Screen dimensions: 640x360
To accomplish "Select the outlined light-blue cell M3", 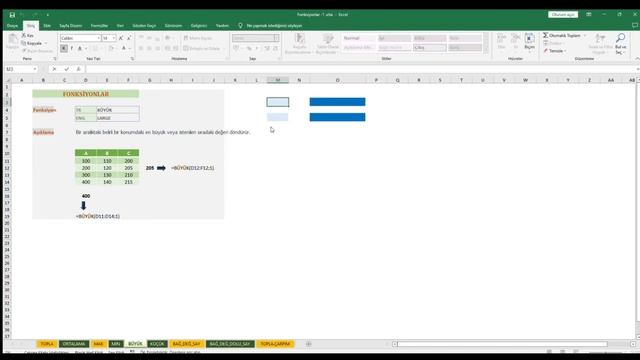I will point(278,102).
